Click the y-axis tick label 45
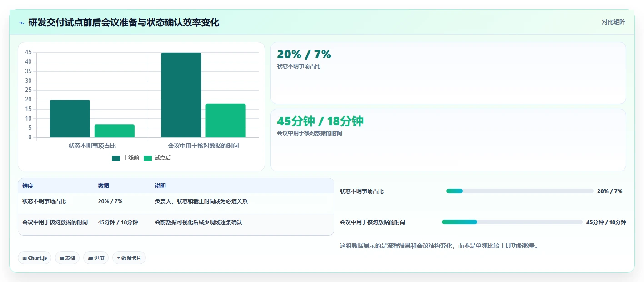 pyautogui.click(x=28, y=52)
